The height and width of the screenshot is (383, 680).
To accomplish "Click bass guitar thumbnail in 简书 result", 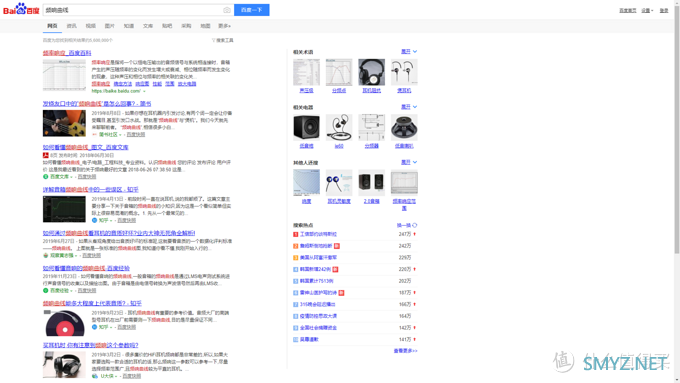I will 64,123.
